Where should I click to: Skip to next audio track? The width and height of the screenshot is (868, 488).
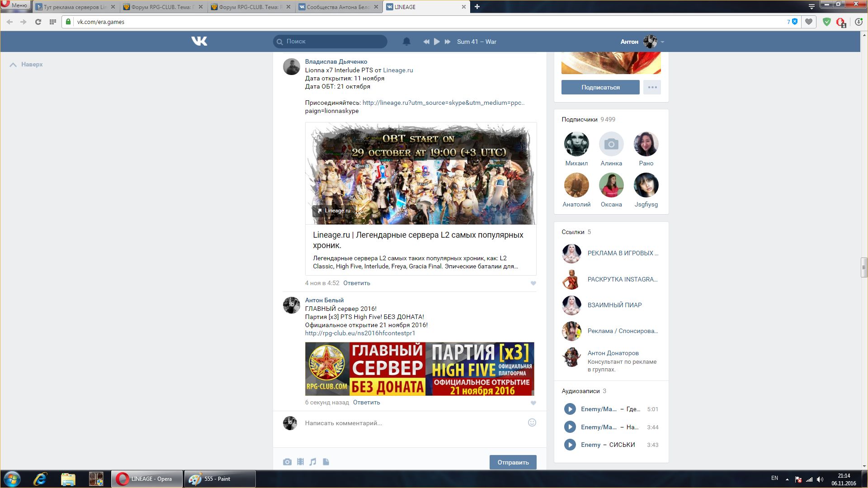point(448,42)
